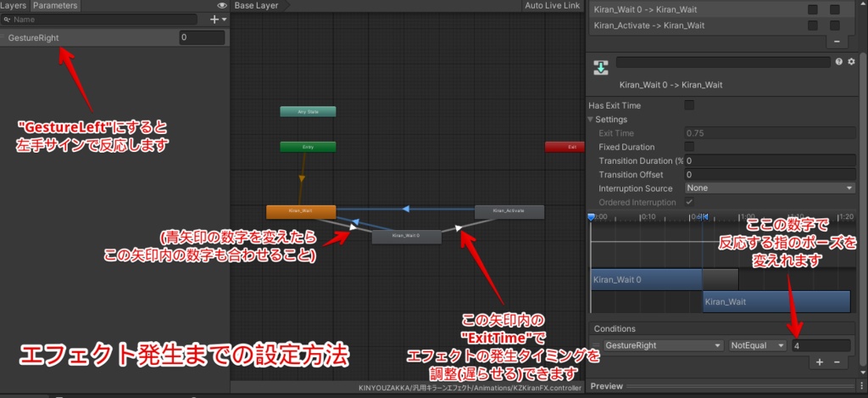Select the red Exit node
Image resolution: width=868 pixels, height=398 pixels.
[565, 147]
